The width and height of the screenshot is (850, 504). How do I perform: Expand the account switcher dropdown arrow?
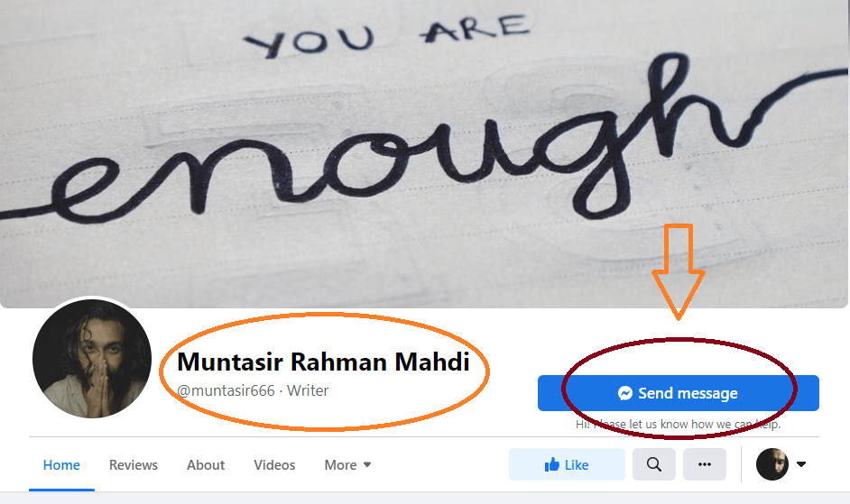801,464
